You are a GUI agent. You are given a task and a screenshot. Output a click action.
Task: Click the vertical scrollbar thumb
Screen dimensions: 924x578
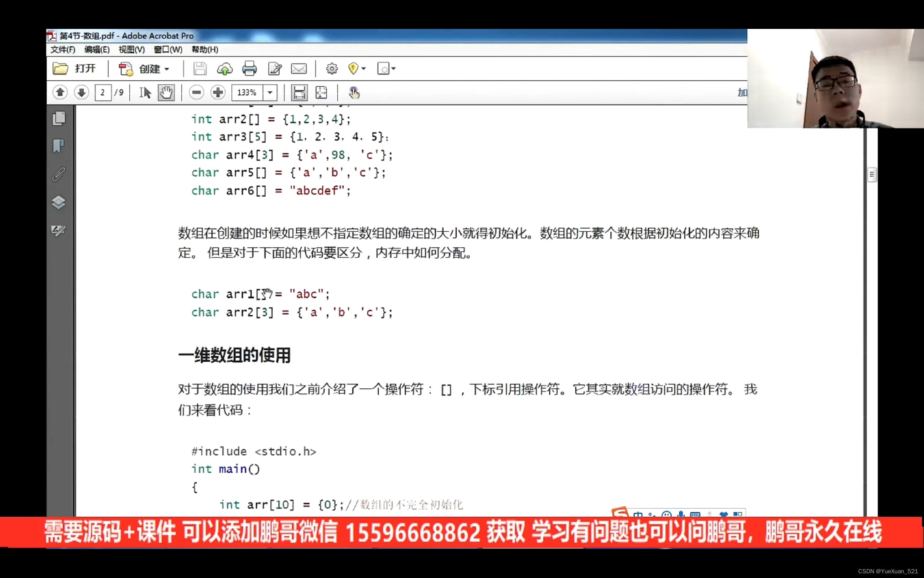[872, 175]
